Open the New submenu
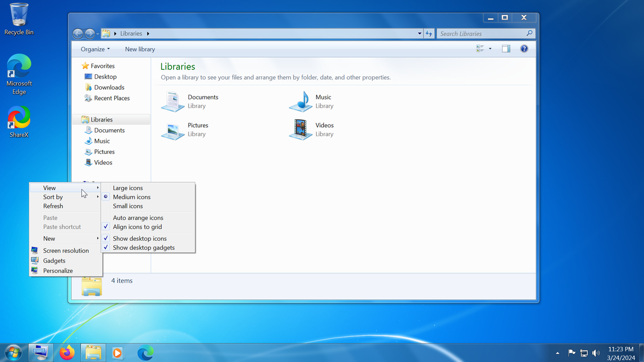This screenshot has height=362, width=644. 66,238
